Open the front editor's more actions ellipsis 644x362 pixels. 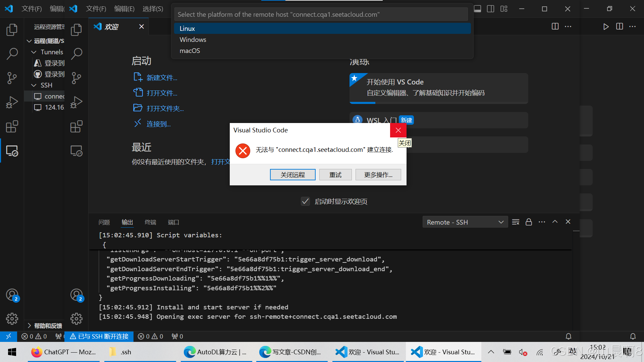pyautogui.click(x=568, y=26)
